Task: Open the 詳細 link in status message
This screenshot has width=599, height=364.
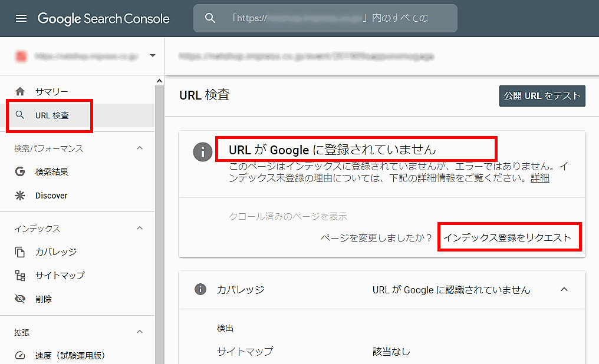Action: 539,178
